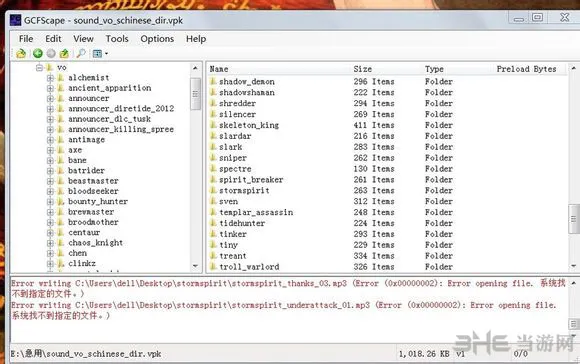Select the batrider folder in tree
Image resolution: width=580 pixels, height=364 pixels.
click(86, 171)
